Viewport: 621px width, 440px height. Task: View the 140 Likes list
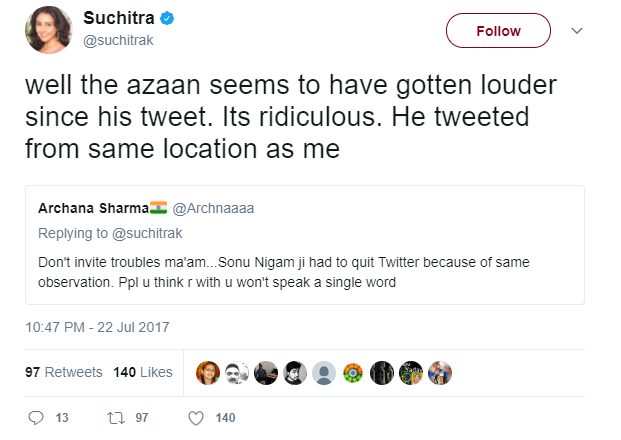(x=143, y=372)
